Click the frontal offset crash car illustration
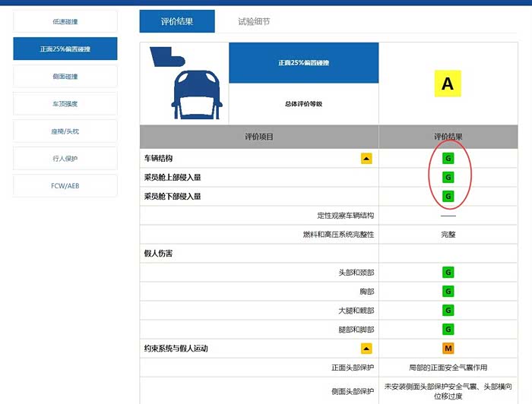The image size is (532, 404). [x=185, y=84]
